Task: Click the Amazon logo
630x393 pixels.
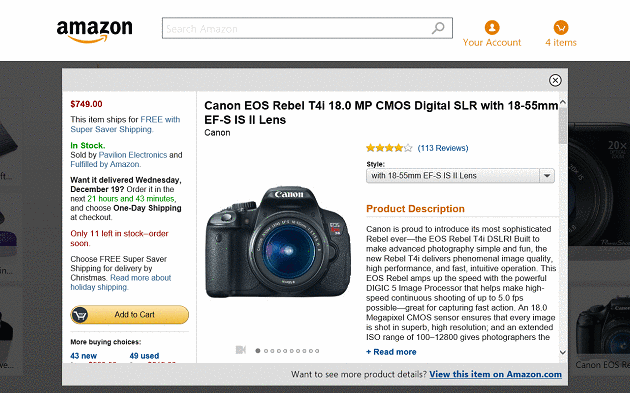Action: click(x=94, y=31)
